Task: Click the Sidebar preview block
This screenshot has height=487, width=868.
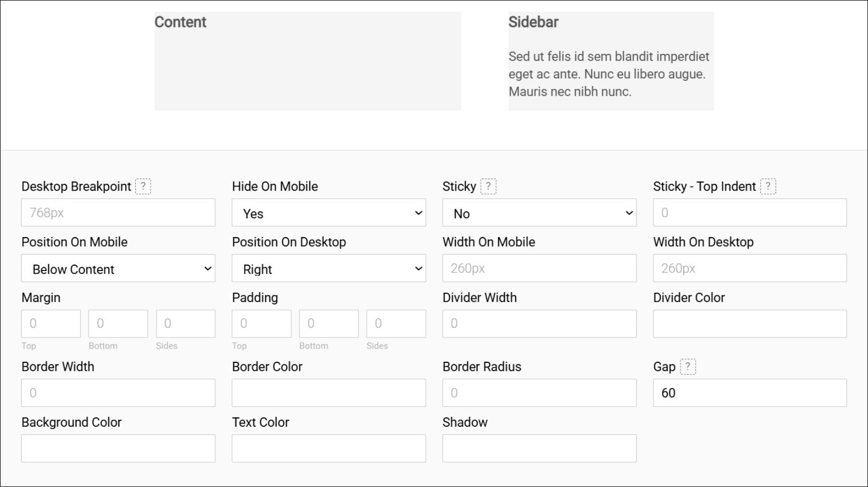Action: pos(611,61)
